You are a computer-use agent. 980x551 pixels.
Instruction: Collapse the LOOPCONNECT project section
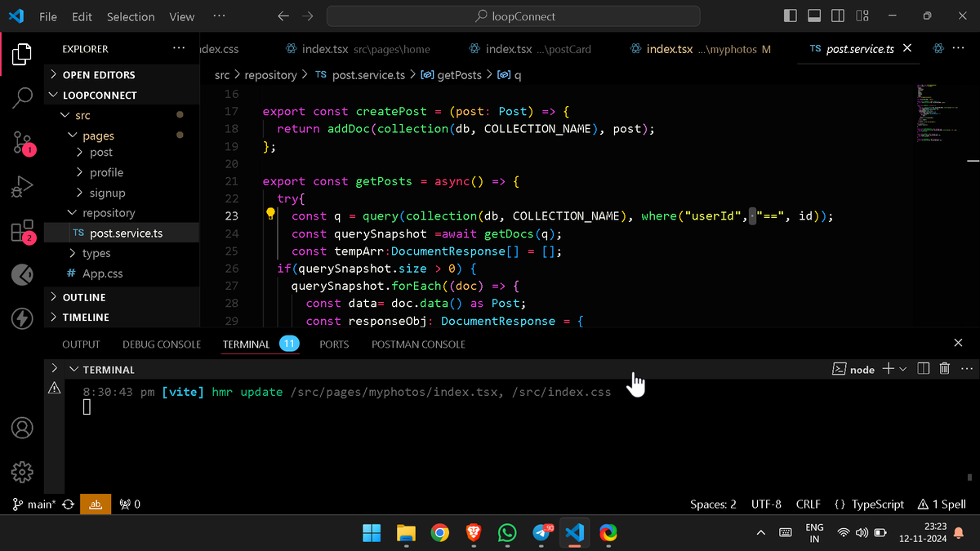[x=122, y=95]
